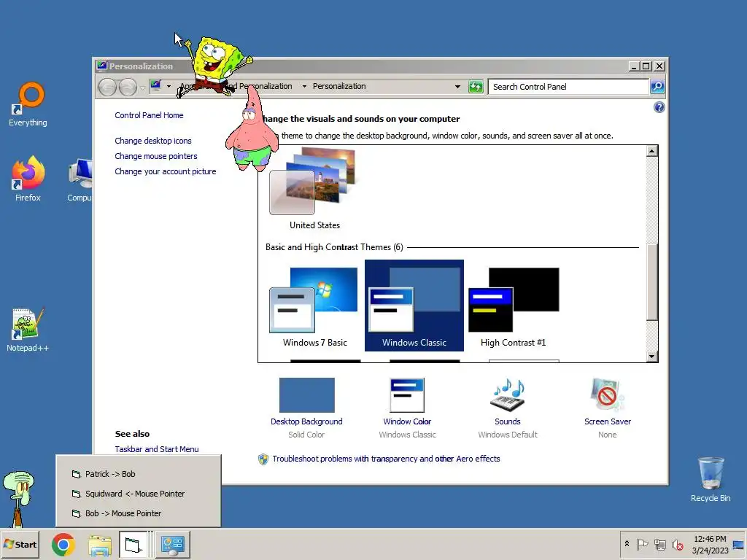The width and height of the screenshot is (747, 560).
Task: Open Control Panel Home link
Action: pos(149,115)
